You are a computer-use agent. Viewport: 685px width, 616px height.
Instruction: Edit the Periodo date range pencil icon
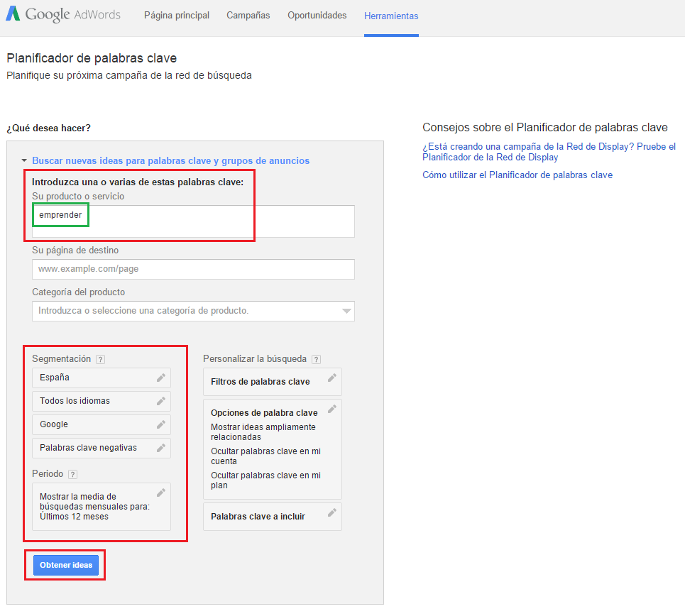click(x=160, y=493)
